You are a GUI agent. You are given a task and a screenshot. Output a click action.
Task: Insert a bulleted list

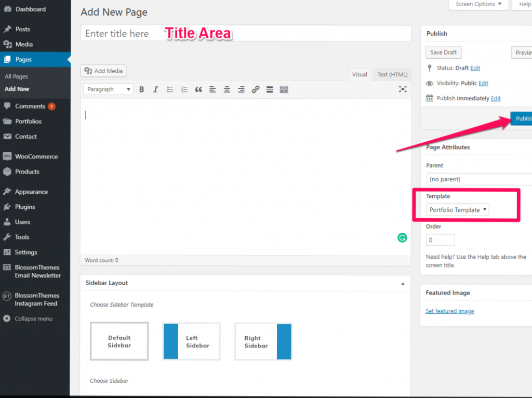coord(170,89)
